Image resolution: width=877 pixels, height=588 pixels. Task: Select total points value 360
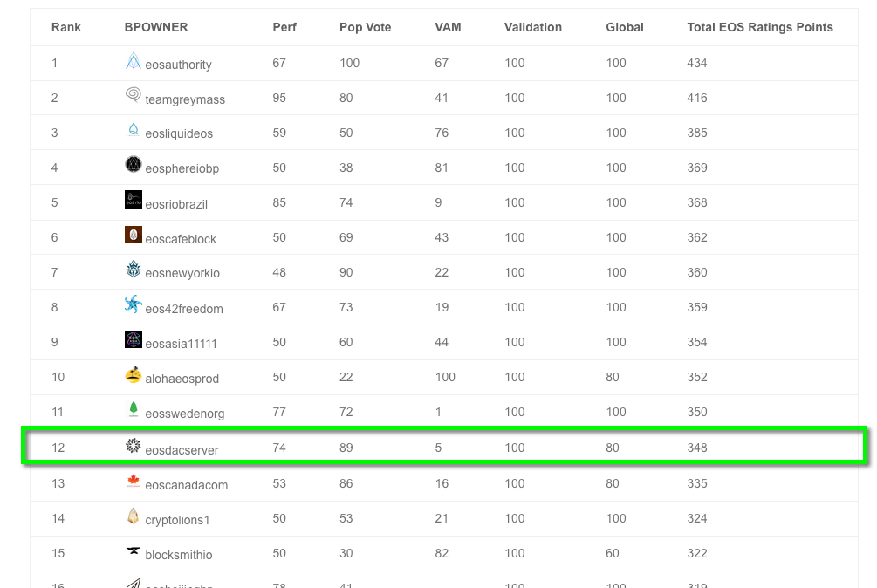[x=697, y=272]
